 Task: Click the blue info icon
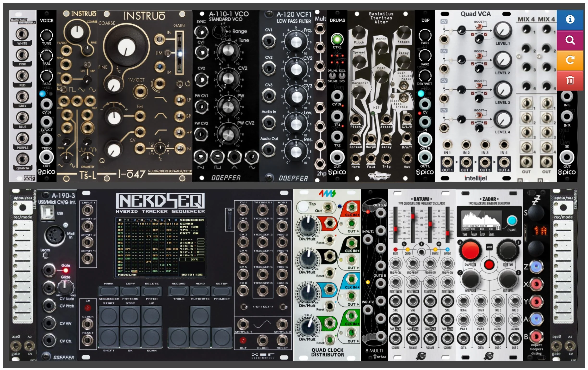570,19
